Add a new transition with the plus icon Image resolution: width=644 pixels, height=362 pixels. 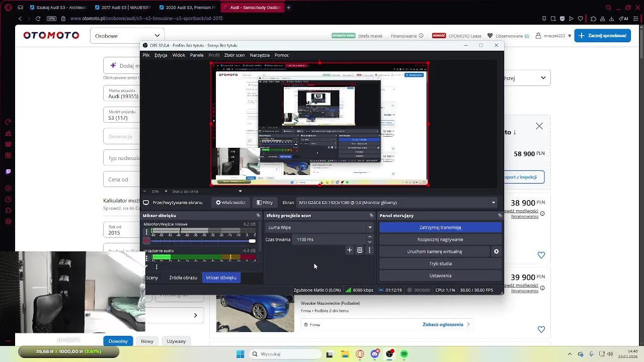click(x=349, y=250)
